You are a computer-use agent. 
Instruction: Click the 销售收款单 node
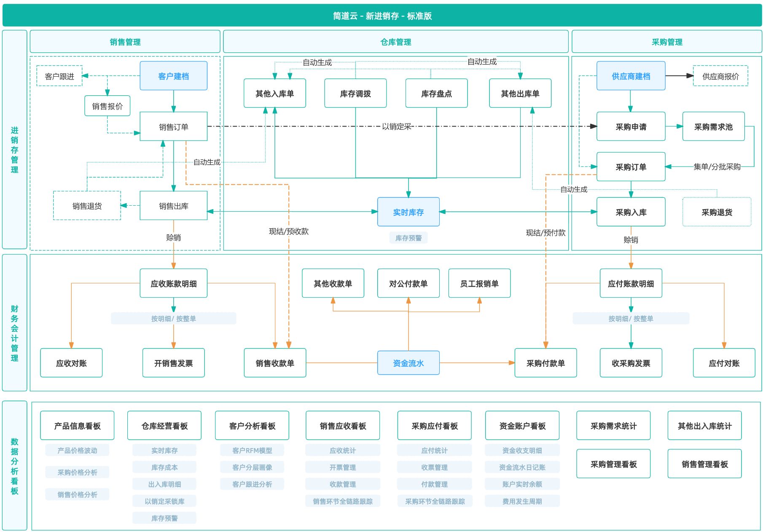(x=275, y=363)
